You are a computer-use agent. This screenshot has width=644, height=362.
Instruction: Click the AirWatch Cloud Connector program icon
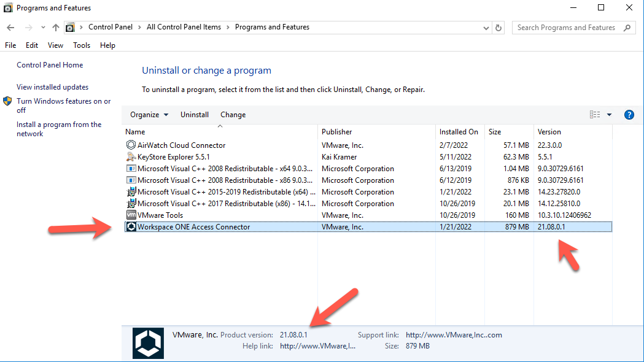tap(131, 145)
